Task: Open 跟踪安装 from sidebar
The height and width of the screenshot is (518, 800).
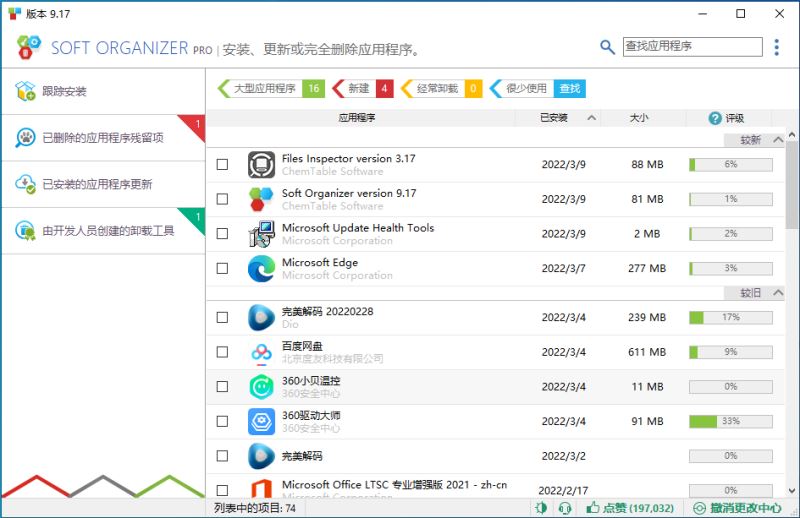Action: 104,91
